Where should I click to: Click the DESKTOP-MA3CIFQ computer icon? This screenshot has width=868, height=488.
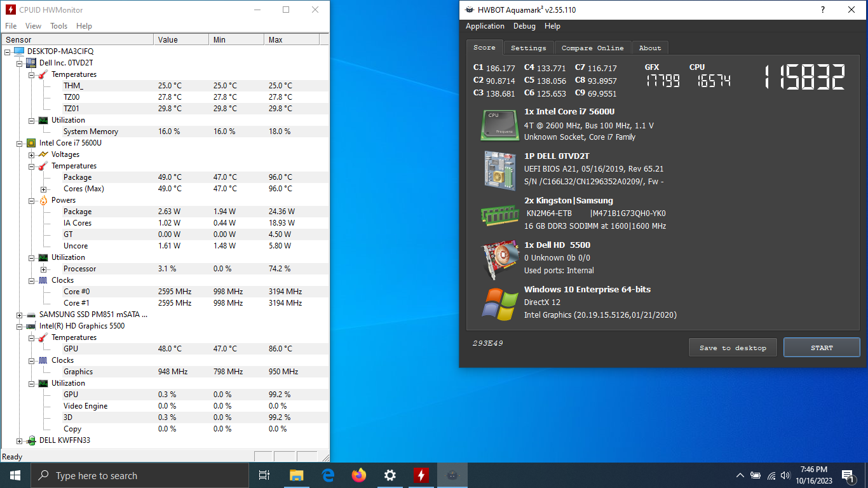[18, 51]
